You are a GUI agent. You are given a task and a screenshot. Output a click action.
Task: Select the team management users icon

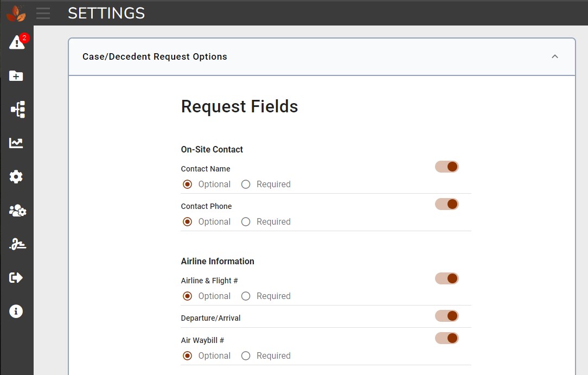tap(16, 211)
